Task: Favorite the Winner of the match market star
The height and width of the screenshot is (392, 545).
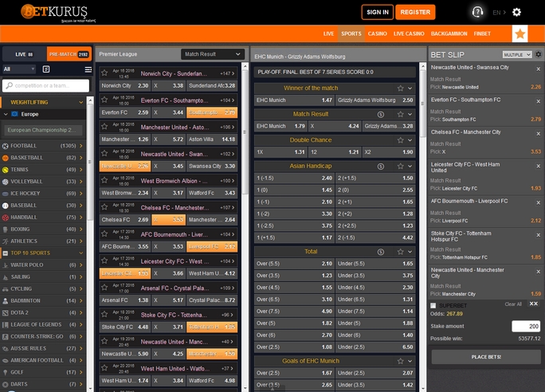Action: point(401,88)
